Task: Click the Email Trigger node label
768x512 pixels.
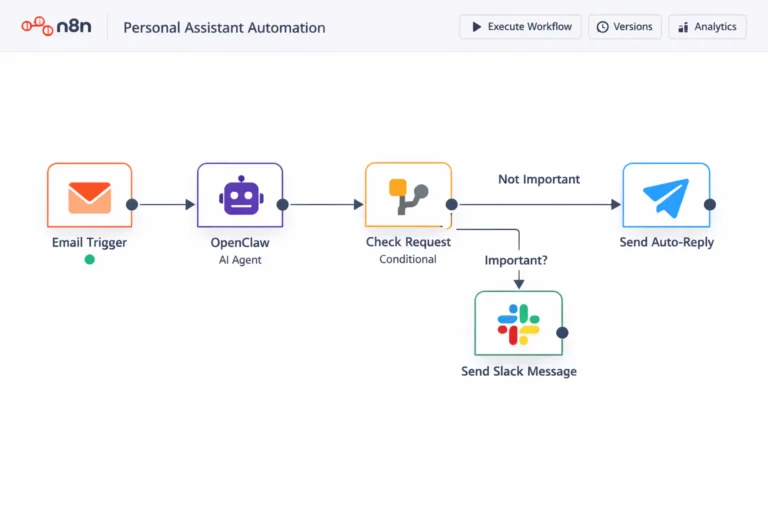Action: (x=89, y=243)
